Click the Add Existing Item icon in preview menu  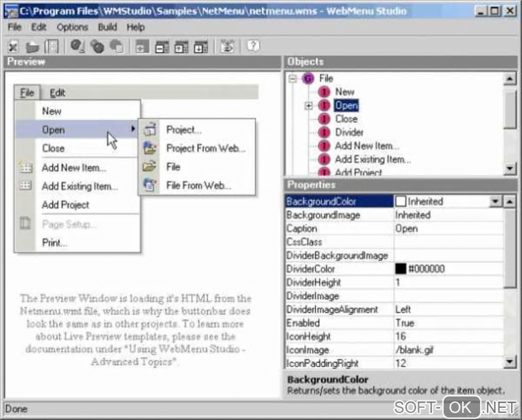(x=26, y=186)
